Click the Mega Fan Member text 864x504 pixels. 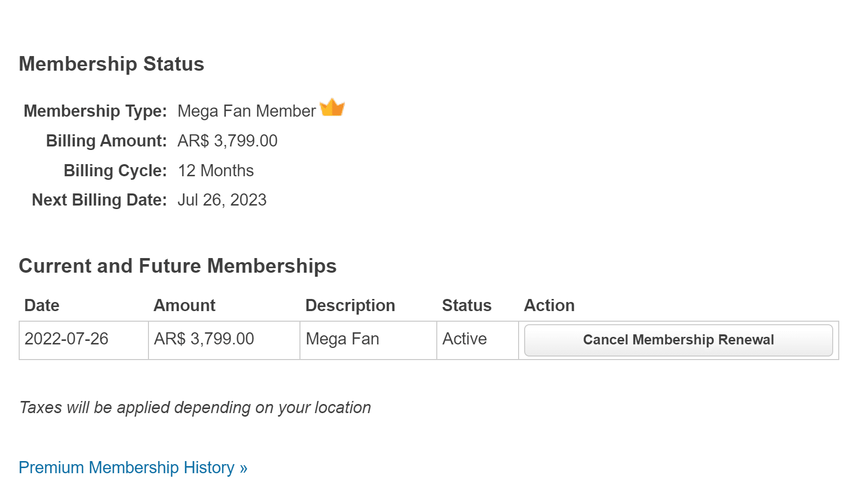(x=246, y=111)
